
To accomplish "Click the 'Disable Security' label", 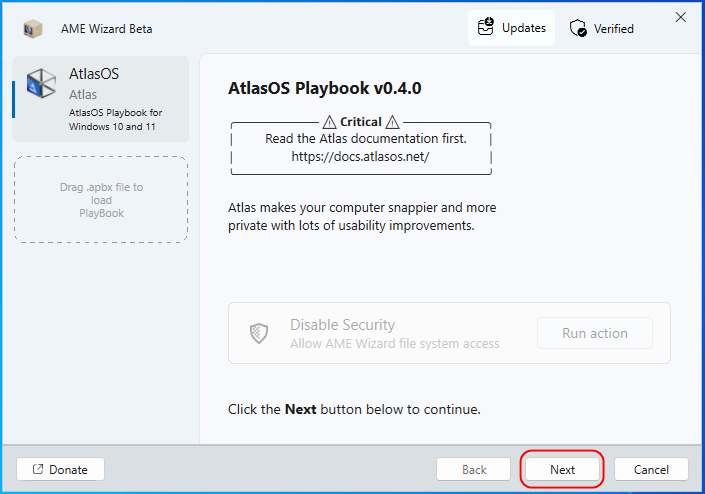I will 342,325.
